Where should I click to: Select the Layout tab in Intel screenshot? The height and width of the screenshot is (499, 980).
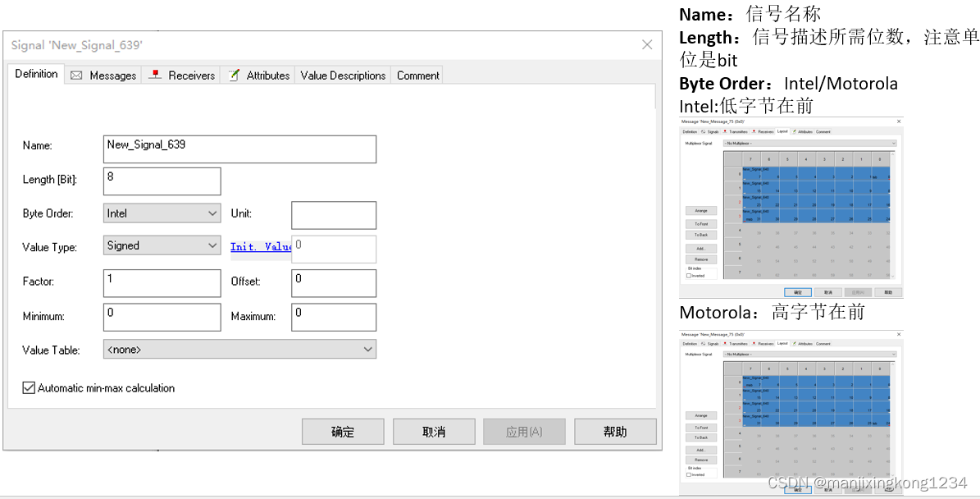point(782,131)
